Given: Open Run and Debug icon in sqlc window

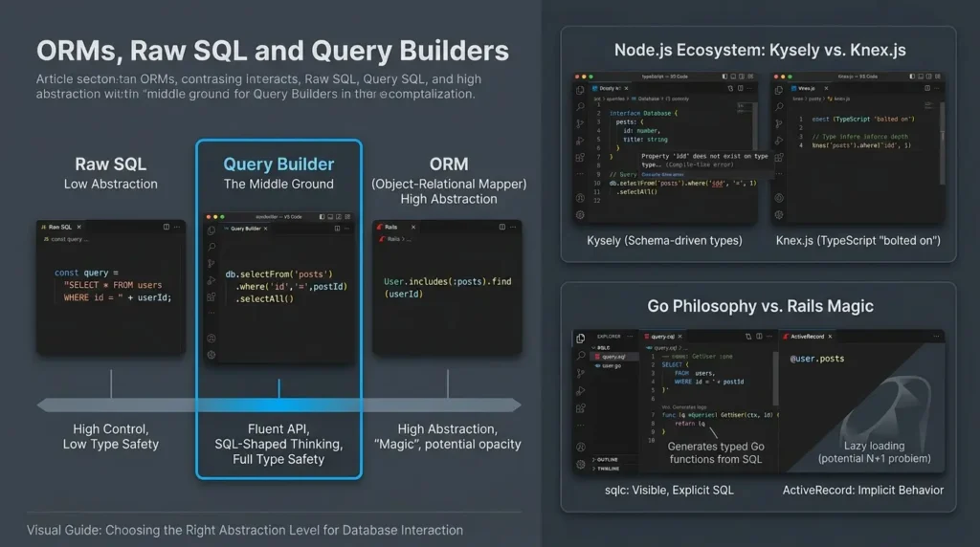Looking at the screenshot, I should (x=581, y=391).
